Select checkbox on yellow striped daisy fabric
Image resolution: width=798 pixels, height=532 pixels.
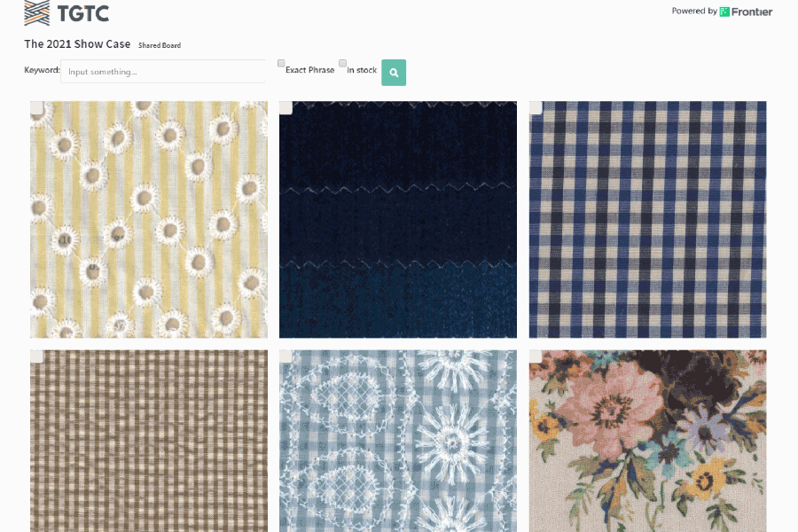(36, 108)
